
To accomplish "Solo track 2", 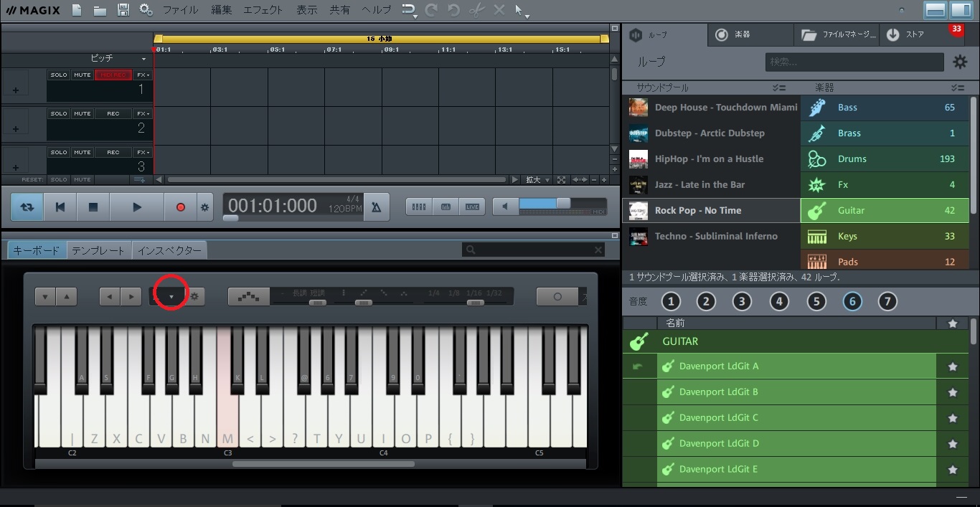I will tap(59, 113).
